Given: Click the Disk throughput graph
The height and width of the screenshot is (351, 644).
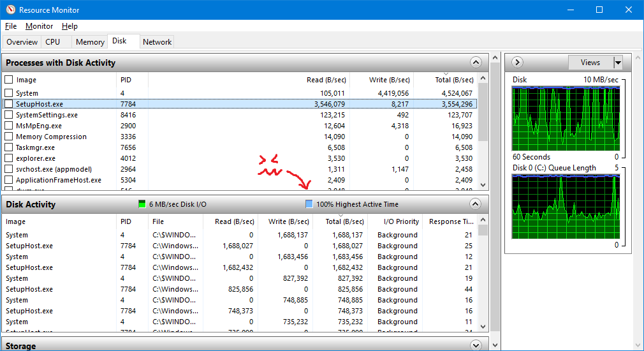Looking at the screenshot, I should coord(566,118).
